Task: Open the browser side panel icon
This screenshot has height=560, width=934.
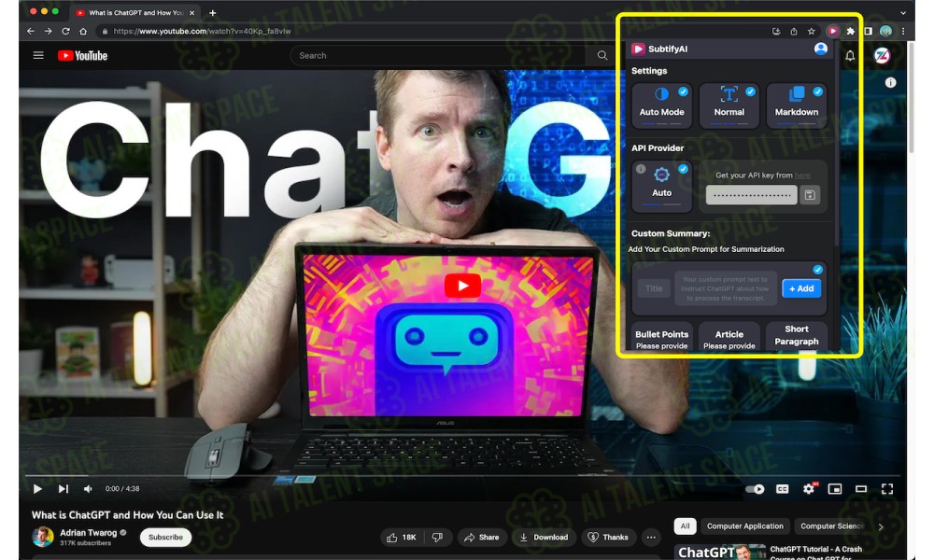Action: 869,31
